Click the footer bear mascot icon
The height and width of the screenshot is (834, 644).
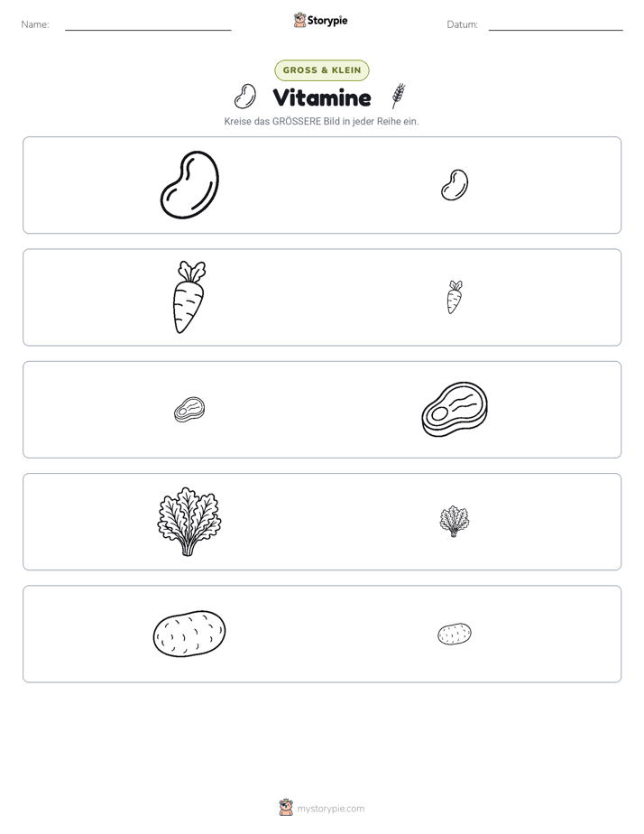286,808
